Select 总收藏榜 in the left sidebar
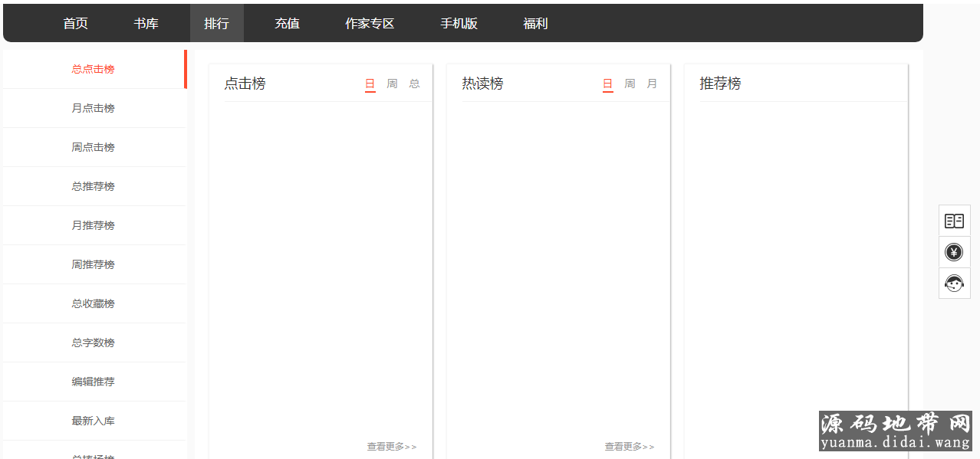980x459 pixels. [94, 303]
